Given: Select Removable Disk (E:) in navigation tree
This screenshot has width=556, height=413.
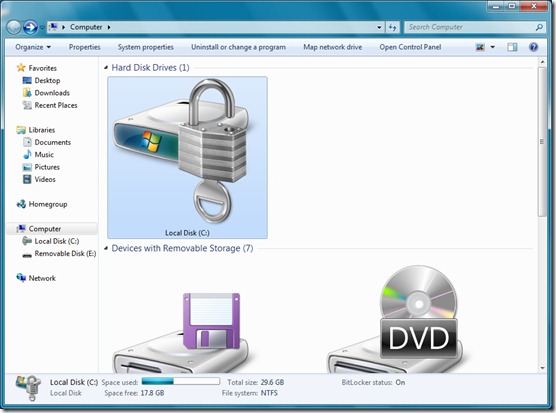Looking at the screenshot, I should (x=65, y=253).
